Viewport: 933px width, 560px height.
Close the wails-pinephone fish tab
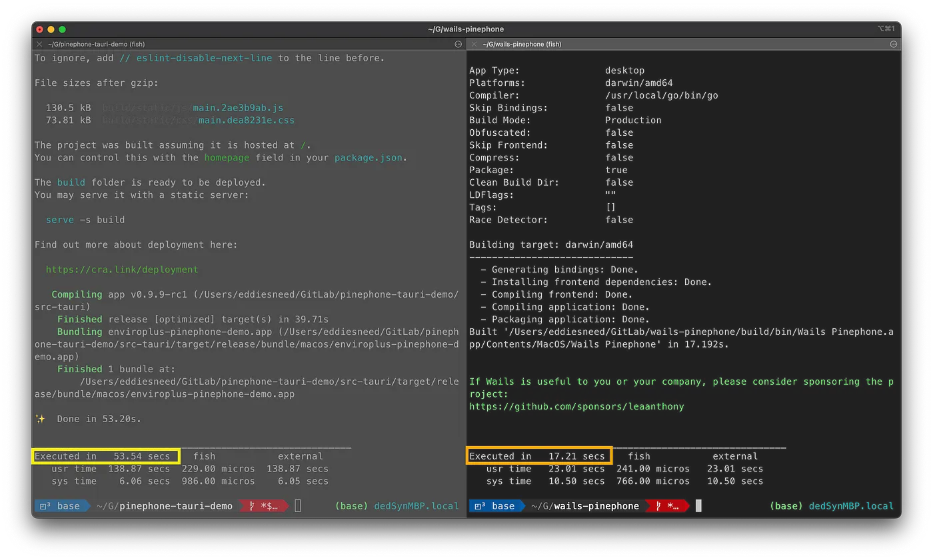point(474,44)
